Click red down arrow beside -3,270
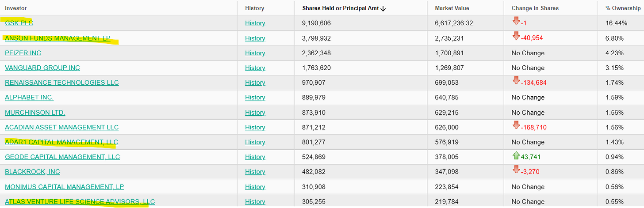This screenshot has width=644, height=208. [x=516, y=170]
